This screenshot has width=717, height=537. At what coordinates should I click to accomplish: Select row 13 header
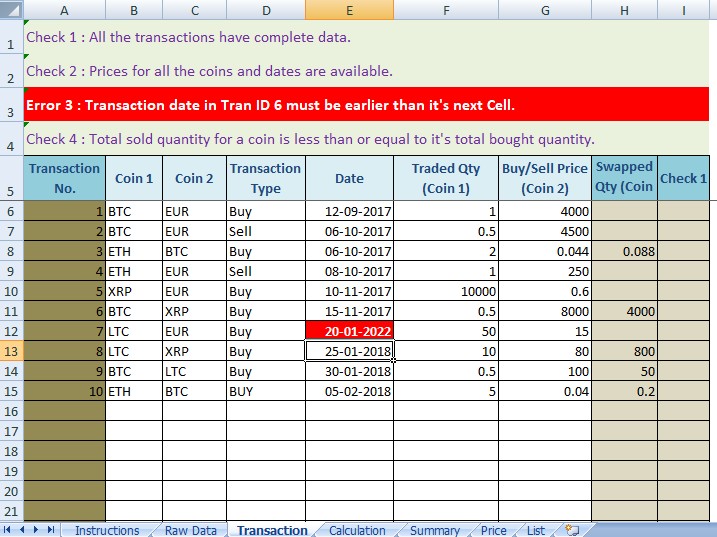click(11, 351)
